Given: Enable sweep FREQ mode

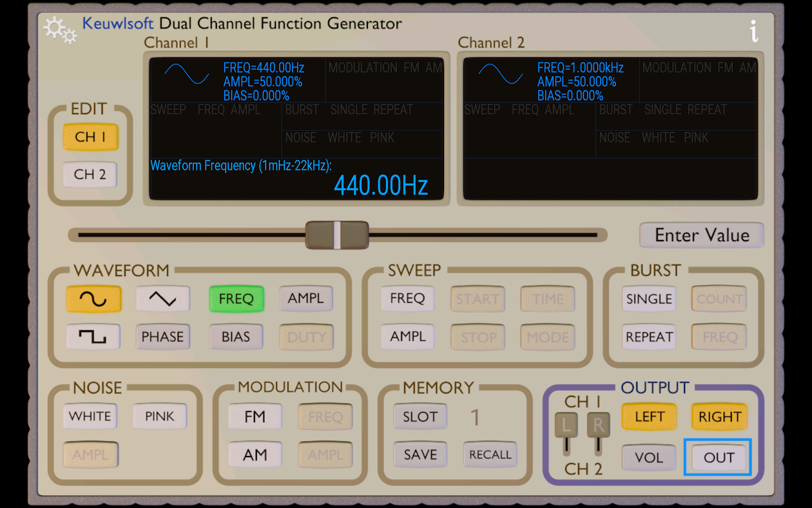Looking at the screenshot, I should 408,298.
